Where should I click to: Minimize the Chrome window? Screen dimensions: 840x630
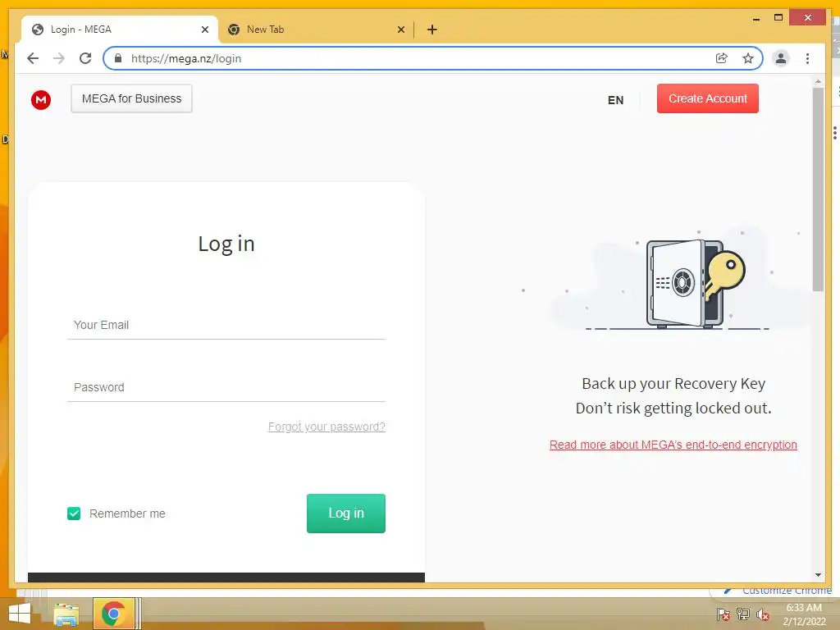[x=756, y=18]
